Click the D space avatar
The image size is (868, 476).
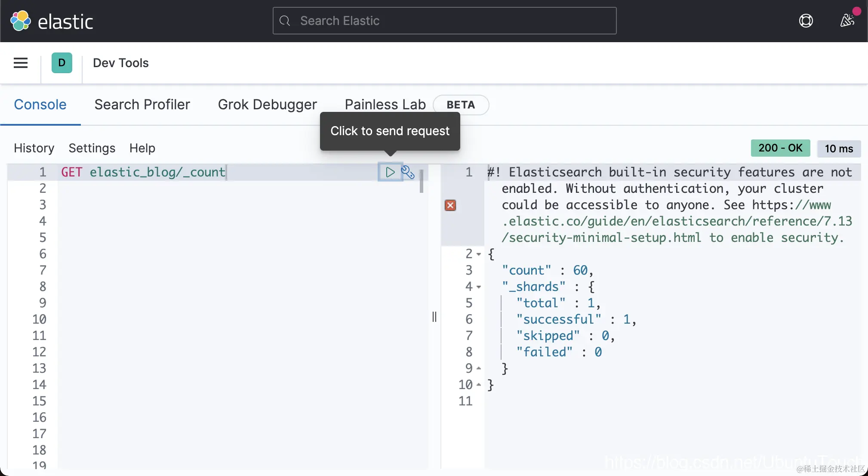(62, 63)
